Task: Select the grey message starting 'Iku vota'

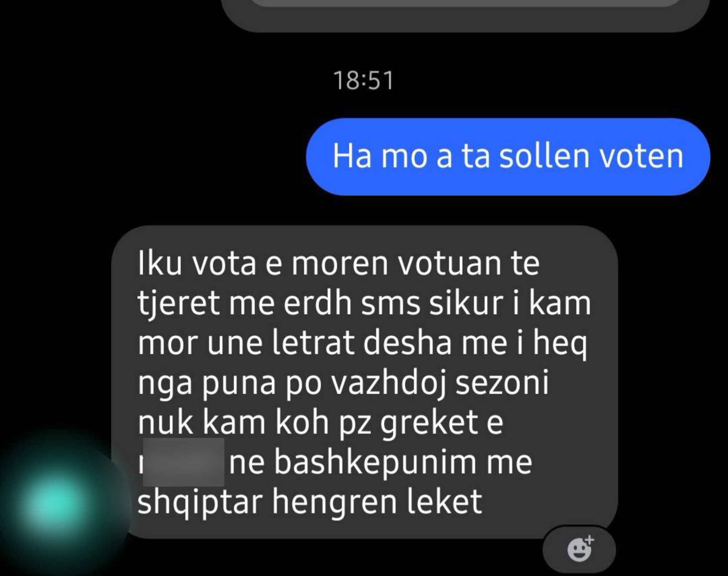Action: pos(364,382)
